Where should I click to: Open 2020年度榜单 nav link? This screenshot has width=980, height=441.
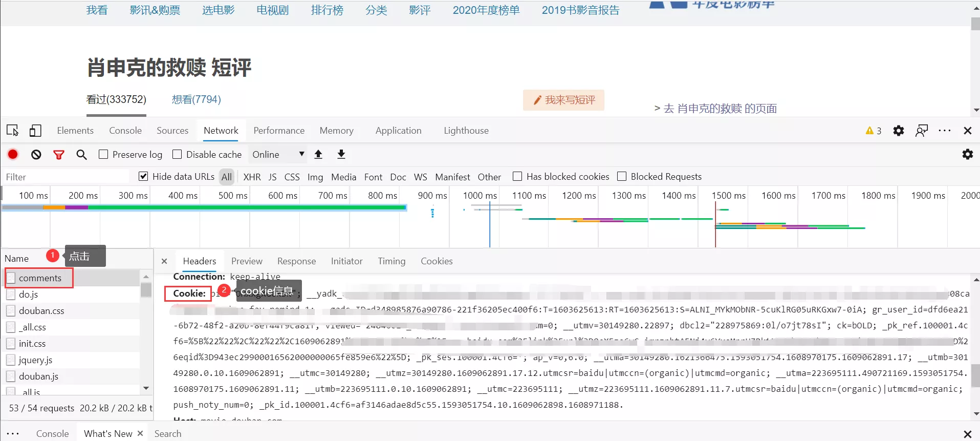click(x=486, y=10)
